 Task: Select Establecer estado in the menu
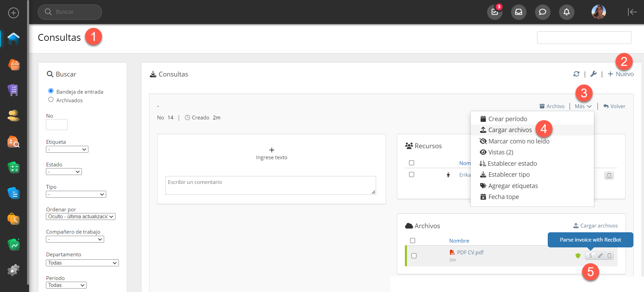(512, 164)
